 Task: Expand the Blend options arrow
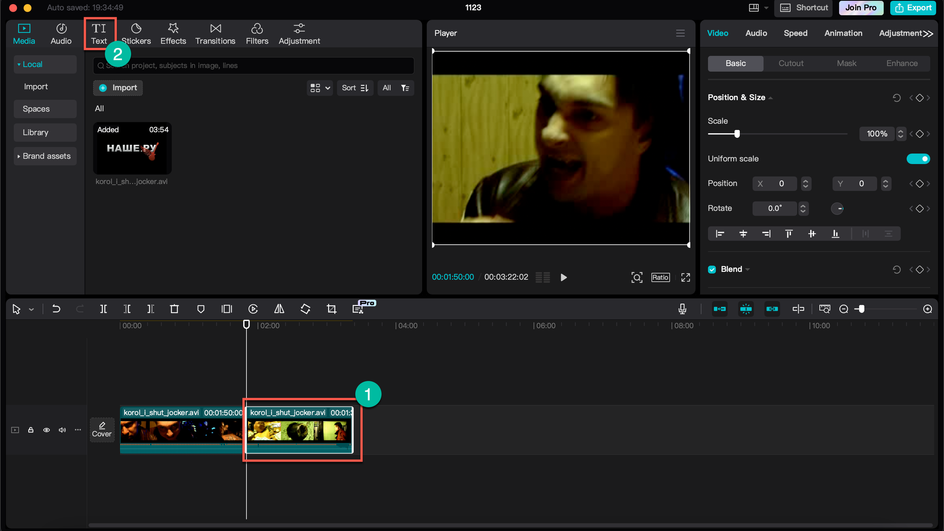pyautogui.click(x=748, y=270)
